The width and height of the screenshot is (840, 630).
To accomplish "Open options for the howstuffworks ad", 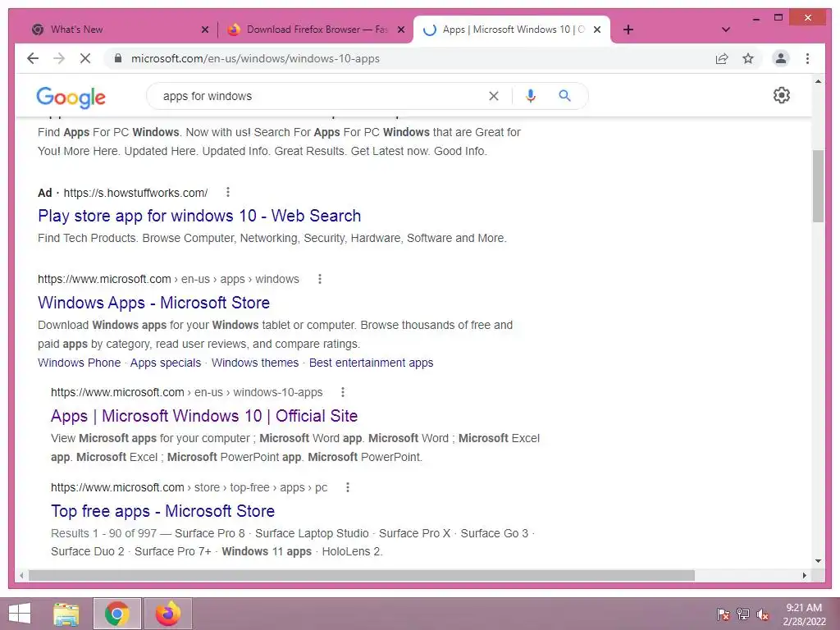I will (228, 192).
